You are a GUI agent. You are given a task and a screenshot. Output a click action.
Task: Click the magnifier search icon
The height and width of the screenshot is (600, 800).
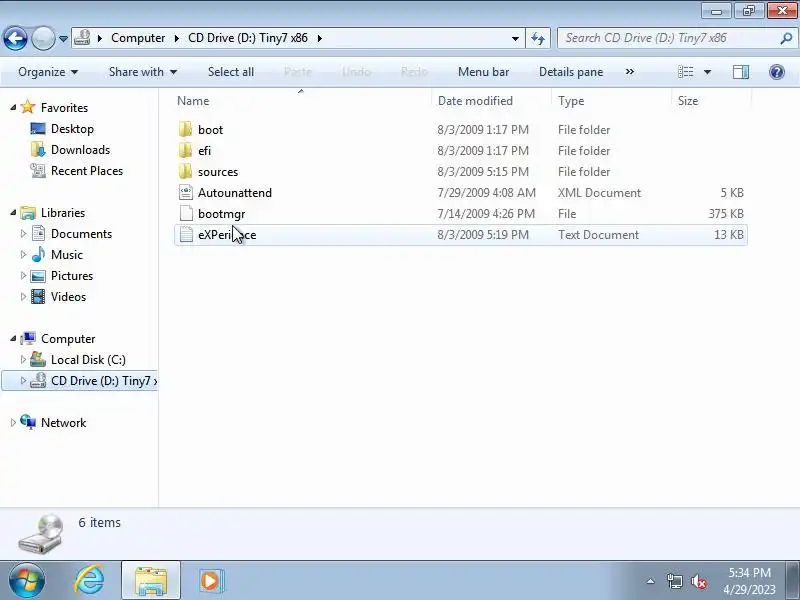[786, 38]
